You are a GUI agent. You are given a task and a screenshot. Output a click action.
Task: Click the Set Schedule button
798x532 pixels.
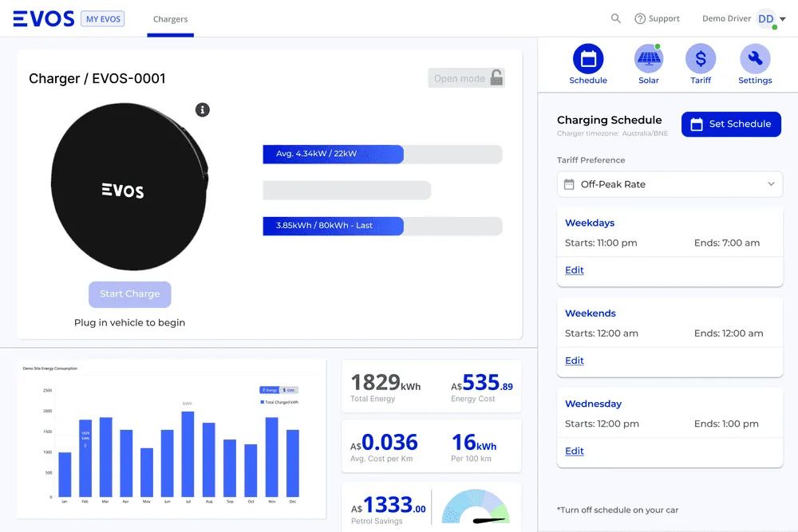click(731, 124)
